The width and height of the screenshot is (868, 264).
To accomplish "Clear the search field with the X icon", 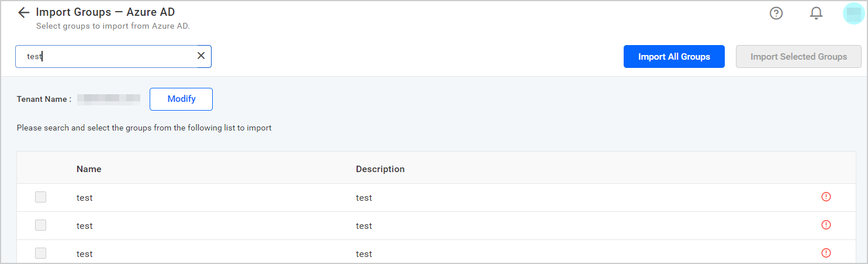I will [x=201, y=56].
